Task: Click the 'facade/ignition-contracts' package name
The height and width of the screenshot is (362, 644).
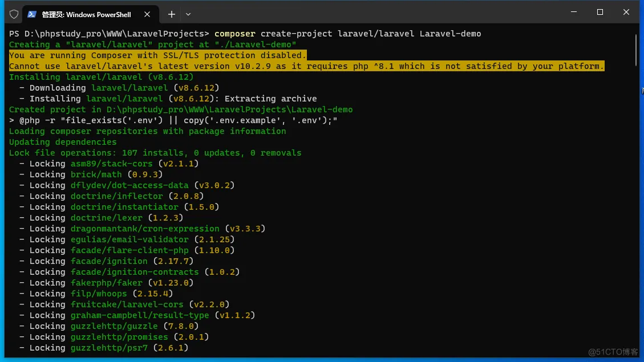Action: coord(135,272)
